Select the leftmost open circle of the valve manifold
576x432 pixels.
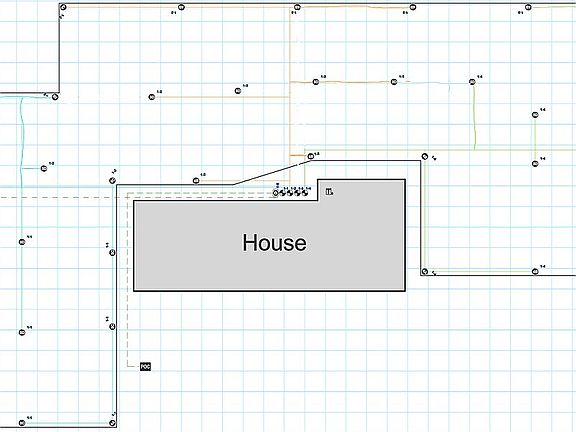pyautogui.click(x=276, y=193)
